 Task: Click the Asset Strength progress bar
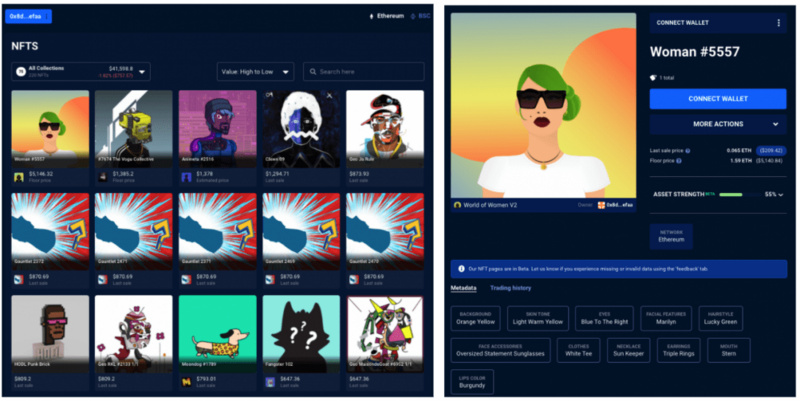click(x=738, y=194)
